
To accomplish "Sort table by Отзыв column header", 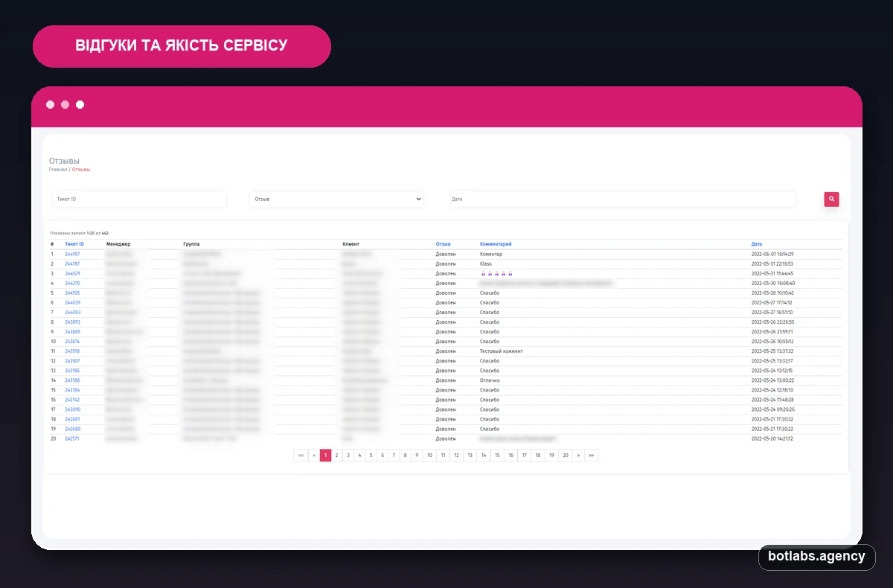I will 444,244.
